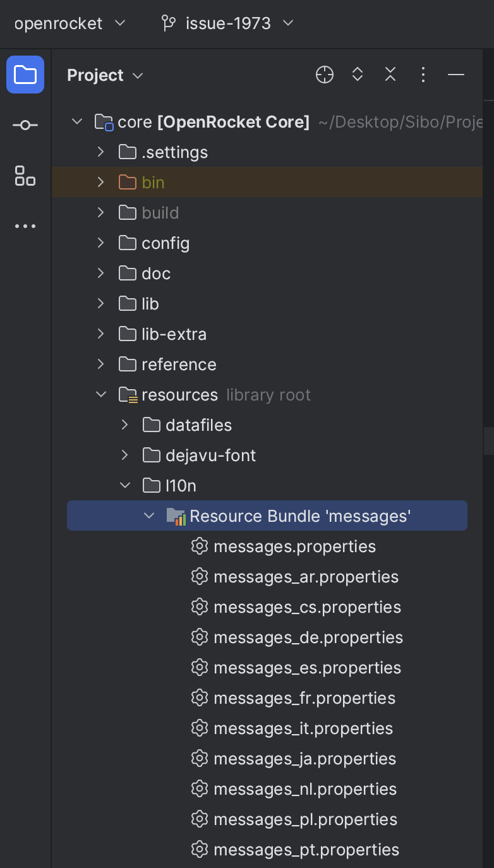The height and width of the screenshot is (868, 494).
Task: Open the Structure tool window icon
Action: (x=25, y=176)
